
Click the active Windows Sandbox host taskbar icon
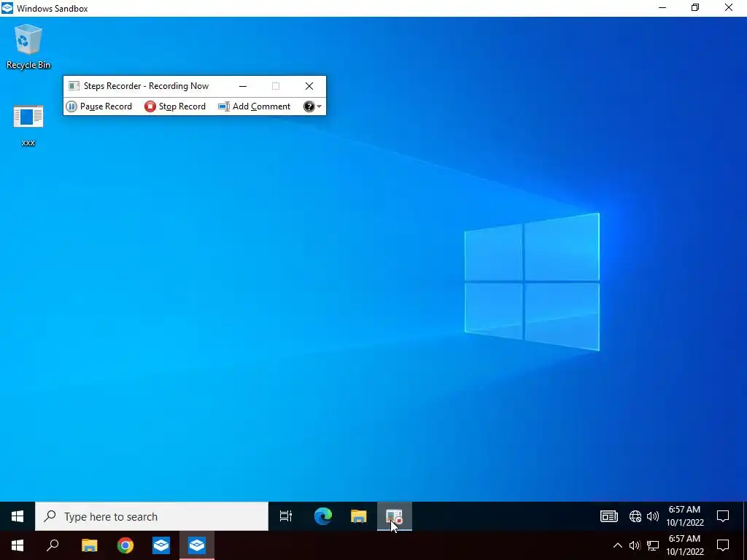[x=197, y=545]
